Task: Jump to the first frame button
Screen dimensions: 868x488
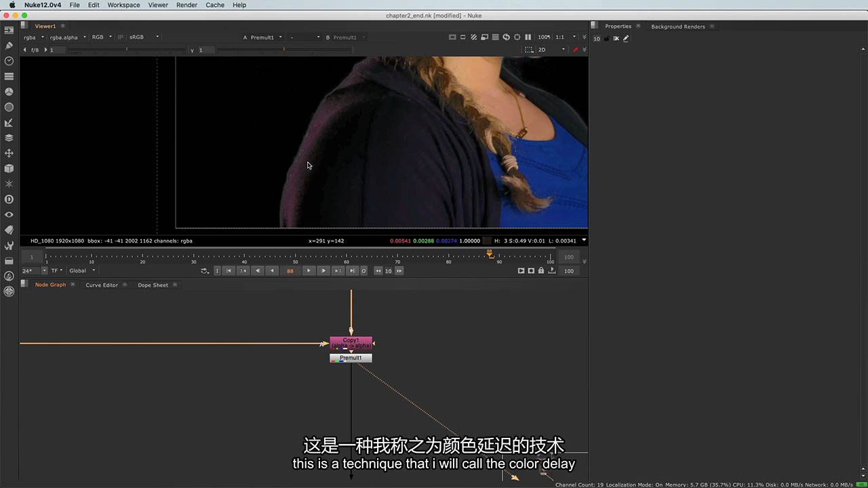Action: click(229, 270)
